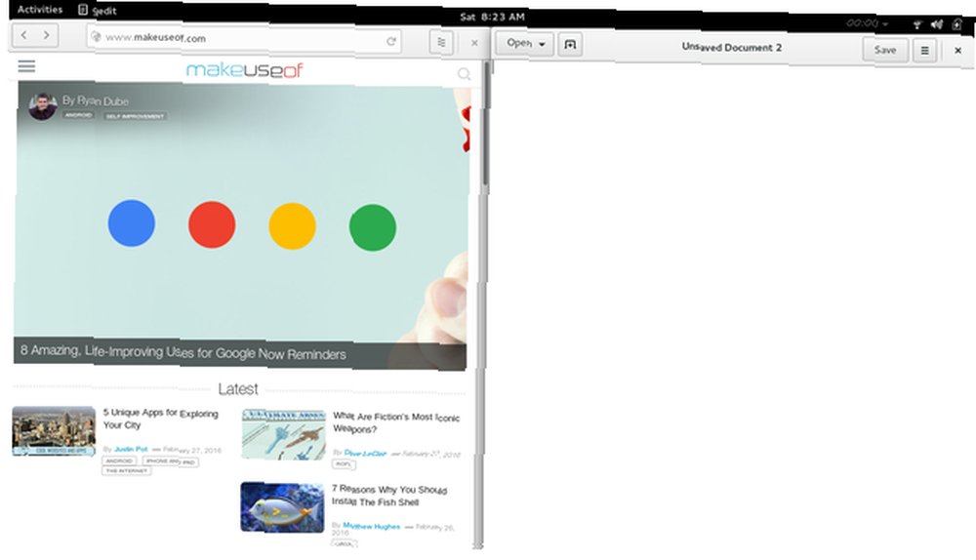Screen dimensions: 976x560
Task: Open the browser's menu button
Action: point(441,42)
